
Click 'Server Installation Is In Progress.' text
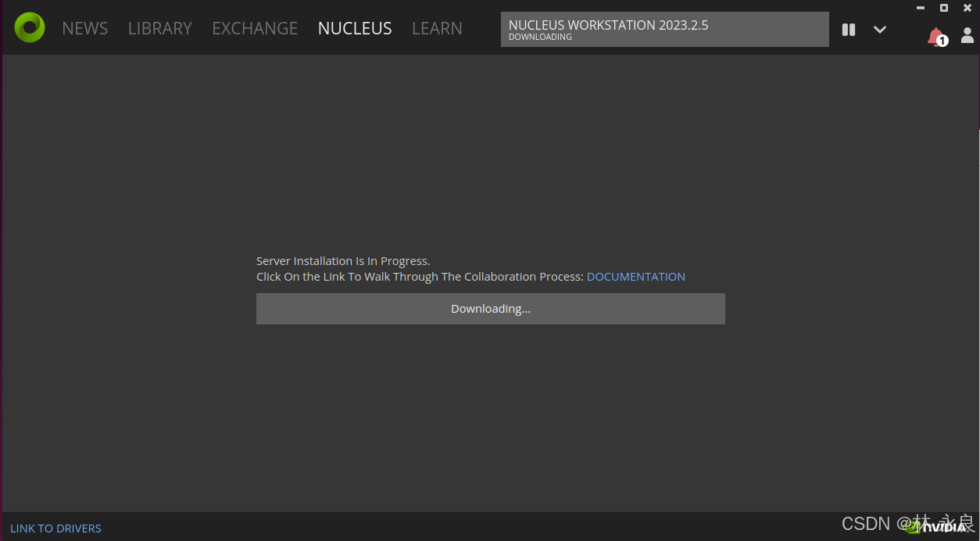(x=343, y=261)
